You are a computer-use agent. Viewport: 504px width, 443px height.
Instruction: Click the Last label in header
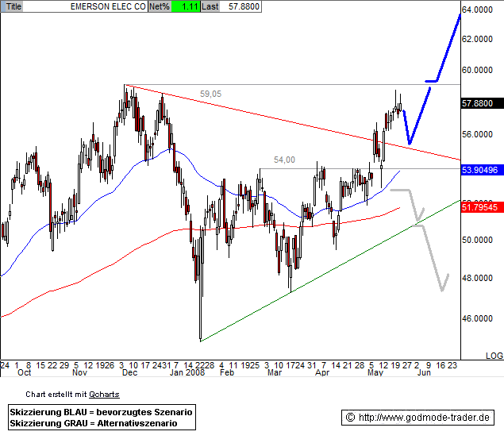click(210, 6)
